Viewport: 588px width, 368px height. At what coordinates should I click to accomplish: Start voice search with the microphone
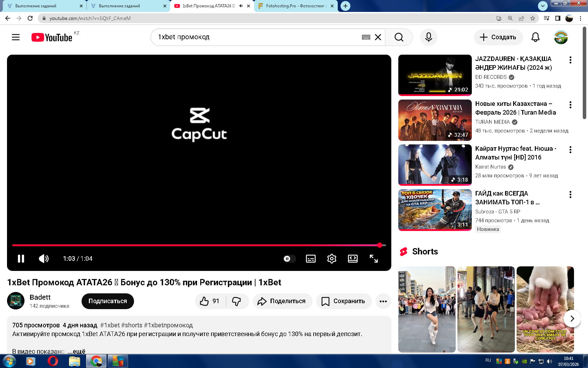point(429,37)
